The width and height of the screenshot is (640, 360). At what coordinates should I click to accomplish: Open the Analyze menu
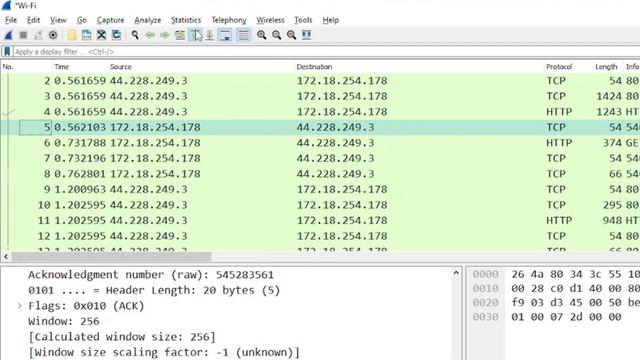coord(147,20)
